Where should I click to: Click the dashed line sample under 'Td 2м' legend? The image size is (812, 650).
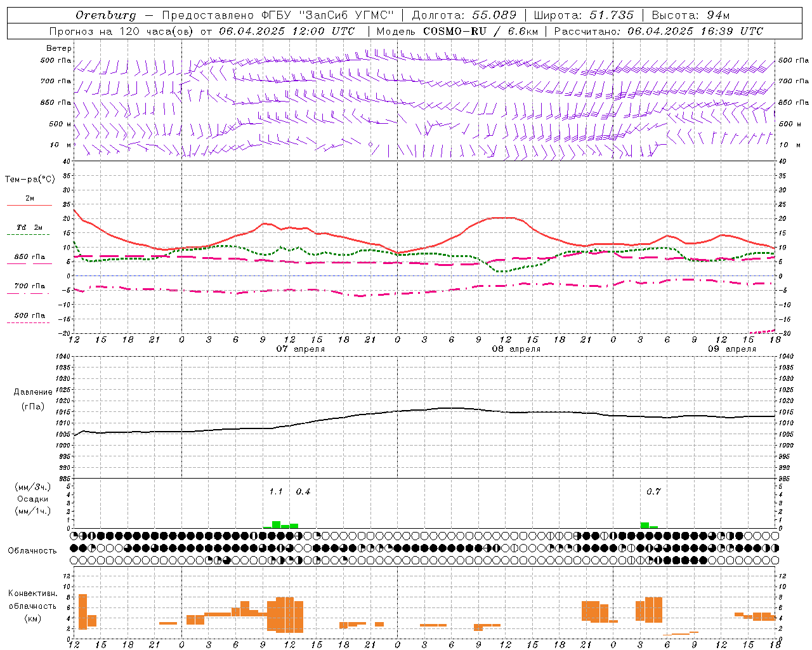[28, 235]
